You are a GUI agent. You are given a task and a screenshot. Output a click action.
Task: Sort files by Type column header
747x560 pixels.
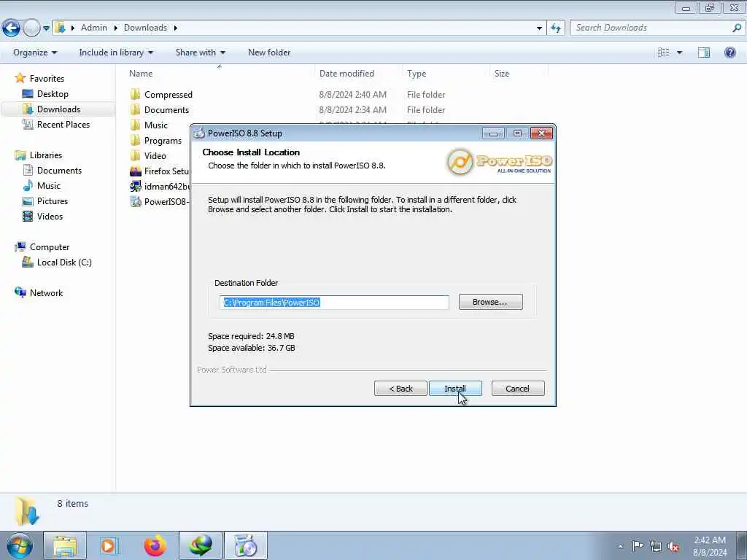click(x=417, y=74)
